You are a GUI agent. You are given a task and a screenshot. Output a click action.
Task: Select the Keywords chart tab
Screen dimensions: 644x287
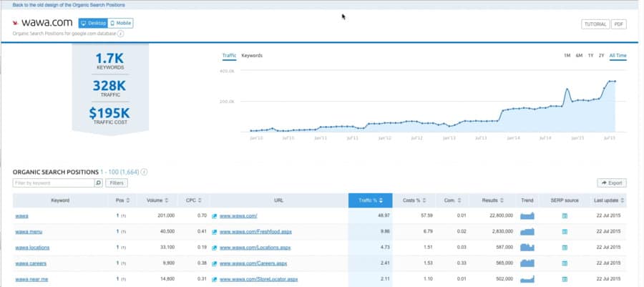(252, 55)
